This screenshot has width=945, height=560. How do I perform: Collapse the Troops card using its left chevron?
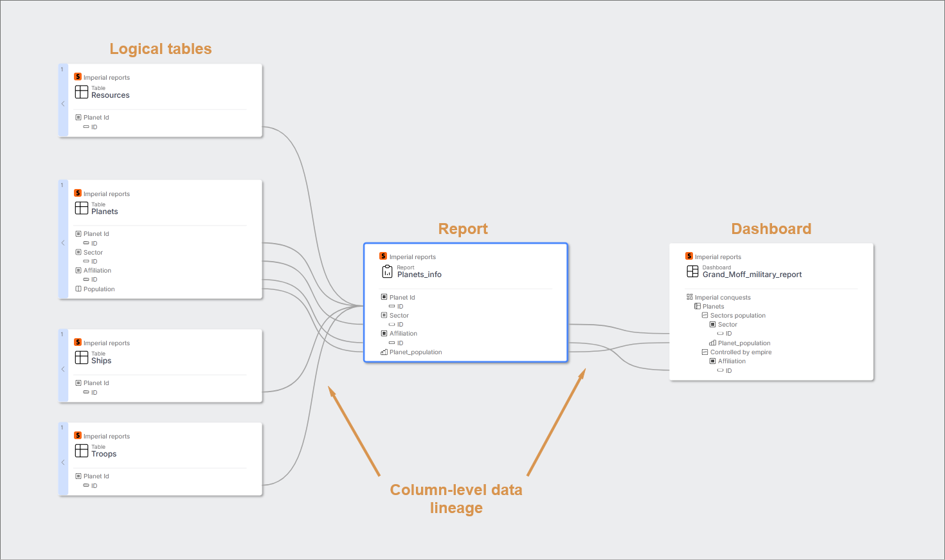pyautogui.click(x=63, y=462)
